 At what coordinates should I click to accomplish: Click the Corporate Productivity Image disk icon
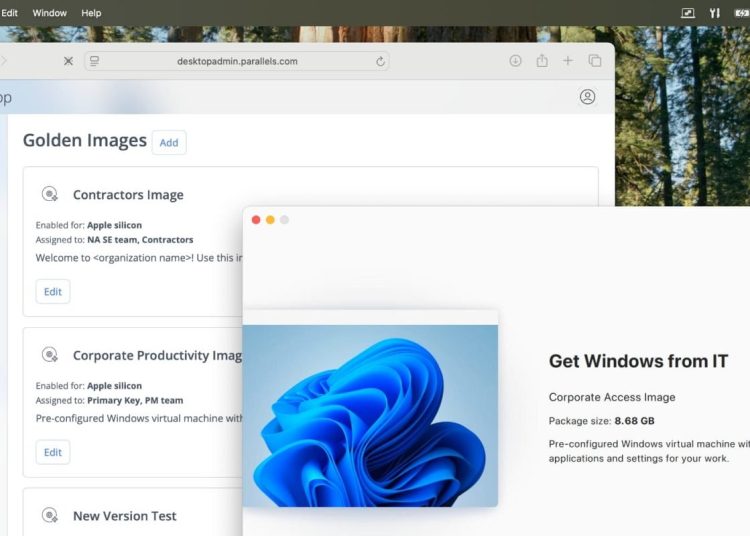point(50,355)
